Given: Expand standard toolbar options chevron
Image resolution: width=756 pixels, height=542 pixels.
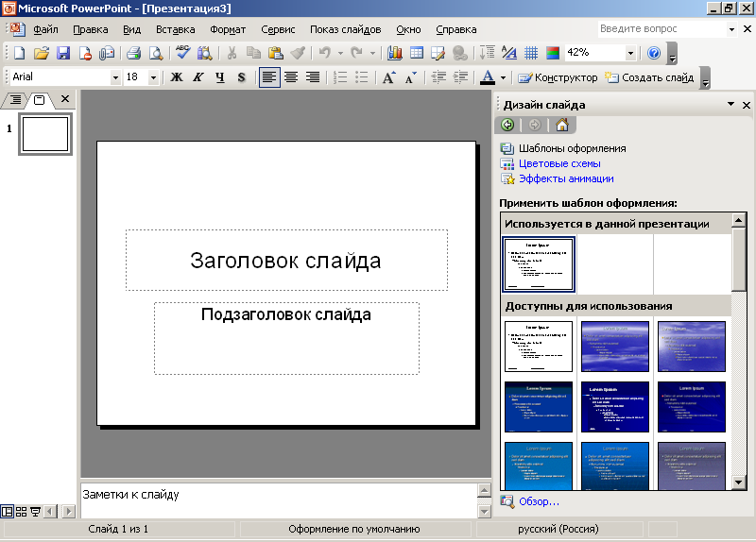Looking at the screenshot, I should pos(673,54).
